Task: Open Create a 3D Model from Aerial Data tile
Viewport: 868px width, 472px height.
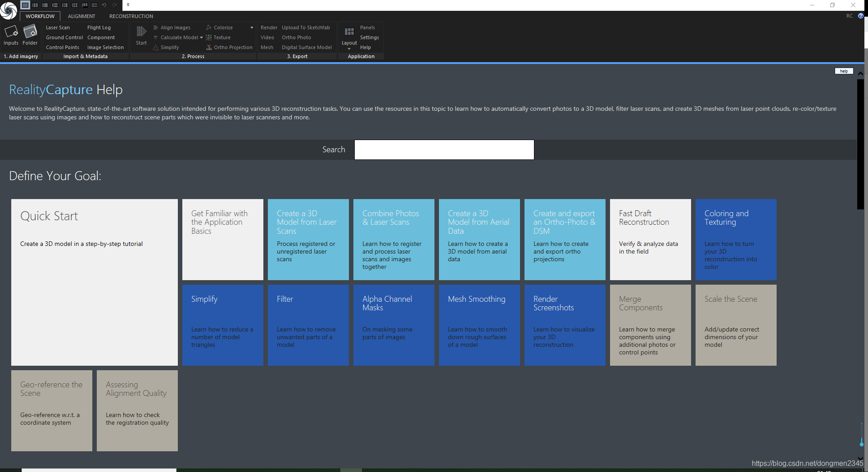Action: (x=479, y=240)
